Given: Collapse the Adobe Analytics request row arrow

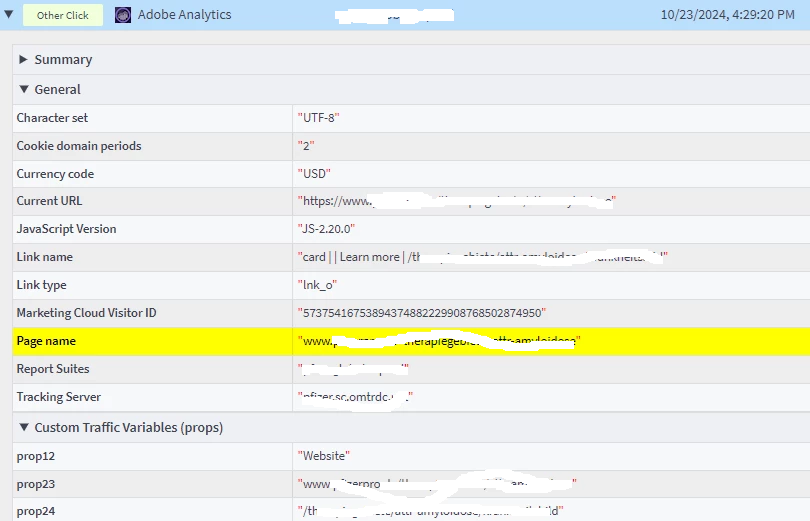Looking at the screenshot, I should 9,14.
